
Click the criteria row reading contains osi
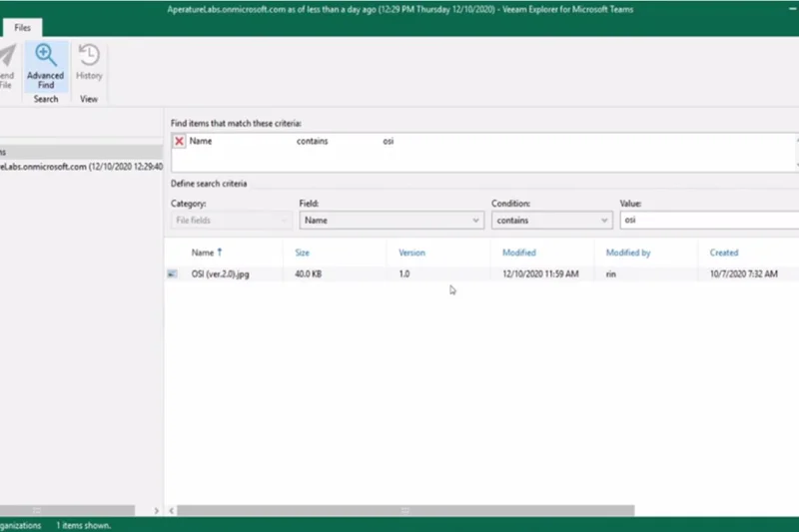484,141
